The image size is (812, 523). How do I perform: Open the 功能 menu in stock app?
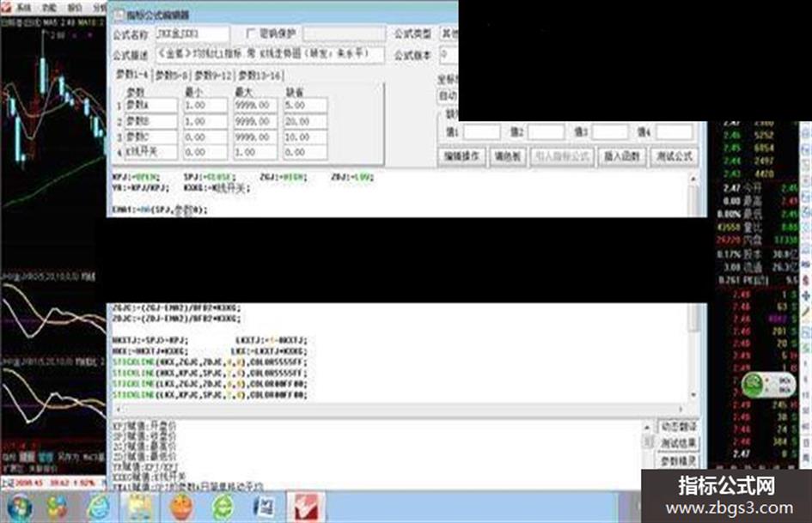pyautogui.click(x=49, y=7)
